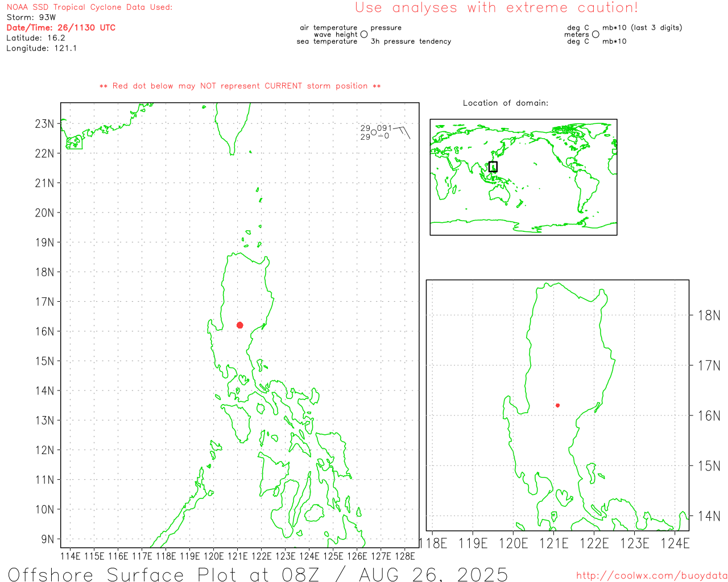Click '15N' label on zoomed map axis
Screen dimensions: 728x582
709,466
